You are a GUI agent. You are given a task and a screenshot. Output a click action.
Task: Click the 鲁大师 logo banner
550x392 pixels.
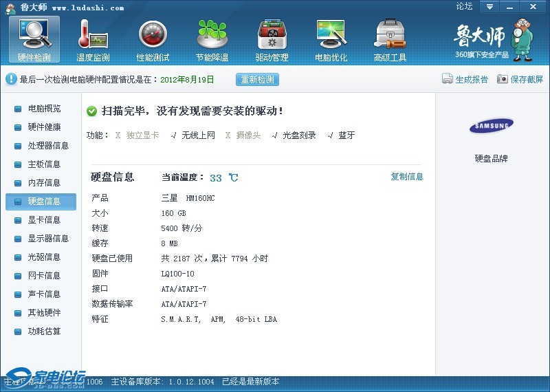tap(493, 41)
